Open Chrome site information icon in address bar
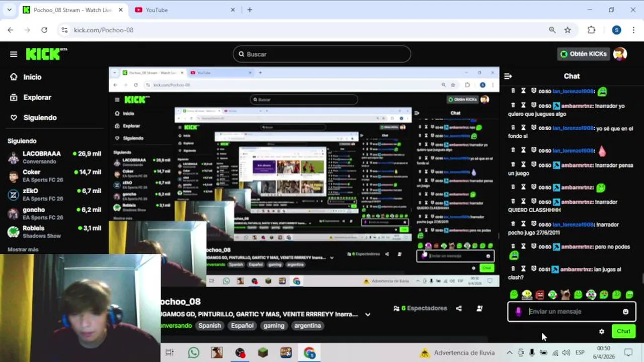The width and height of the screenshot is (644, 362). click(64, 30)
